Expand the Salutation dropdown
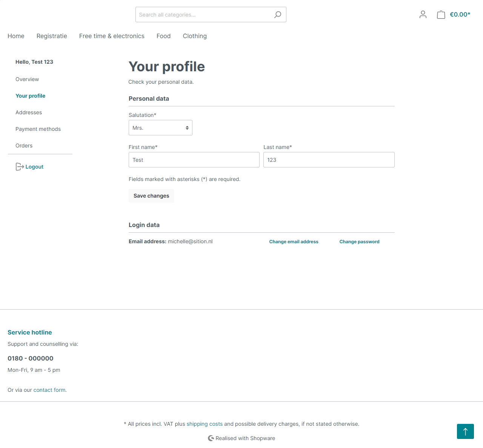The width and height of the screenshot is (483, 448). [160, 128]
